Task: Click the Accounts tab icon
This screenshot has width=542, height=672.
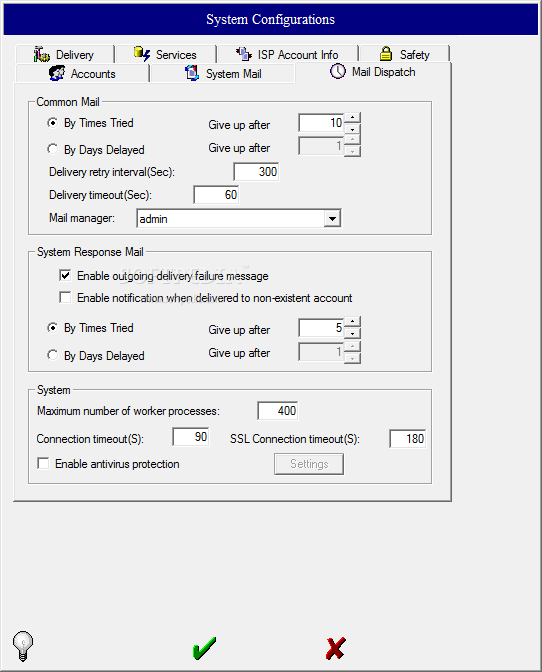Action: (x=57, y=73)
